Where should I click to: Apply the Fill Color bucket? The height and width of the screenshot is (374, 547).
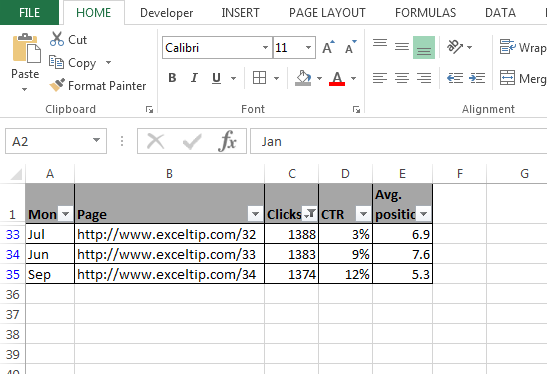(x=303, y=78)
